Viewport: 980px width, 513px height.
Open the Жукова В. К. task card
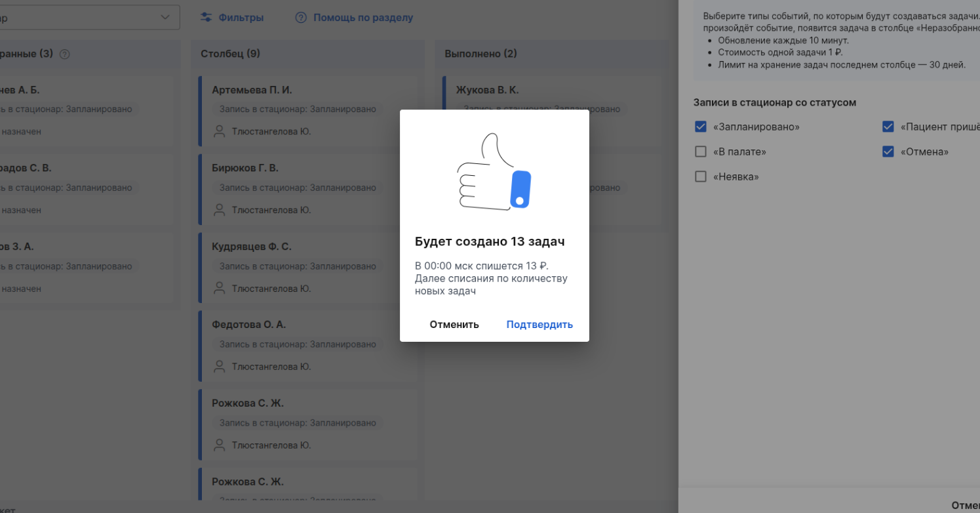[487, 90]
